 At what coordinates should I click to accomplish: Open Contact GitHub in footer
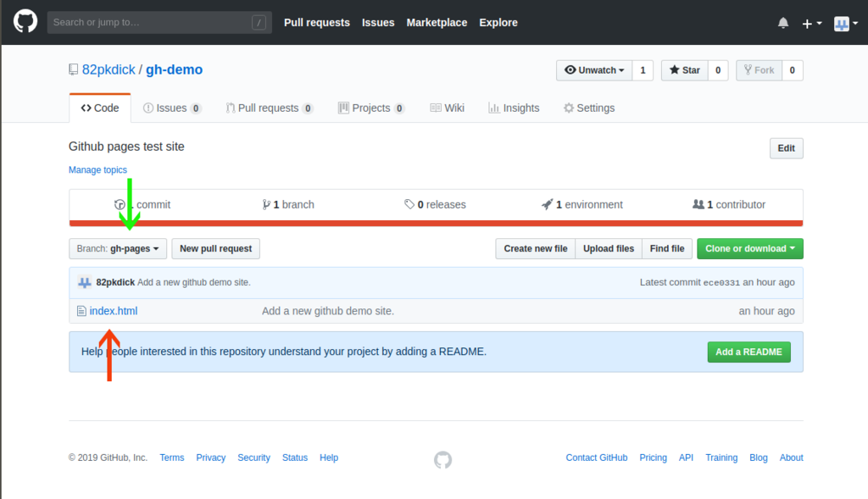(x=597, y=457)
